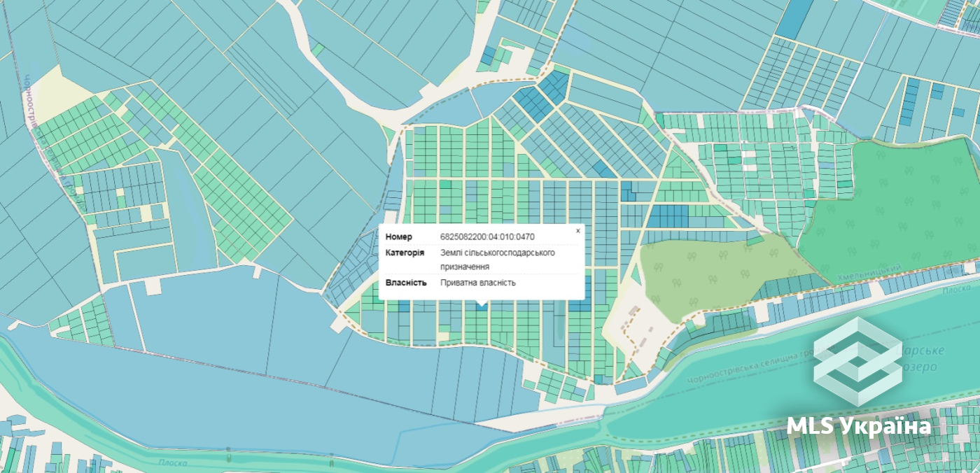Click the Номер field label
The height and width of the screenshot is (473, 980).
click(399, 236)
